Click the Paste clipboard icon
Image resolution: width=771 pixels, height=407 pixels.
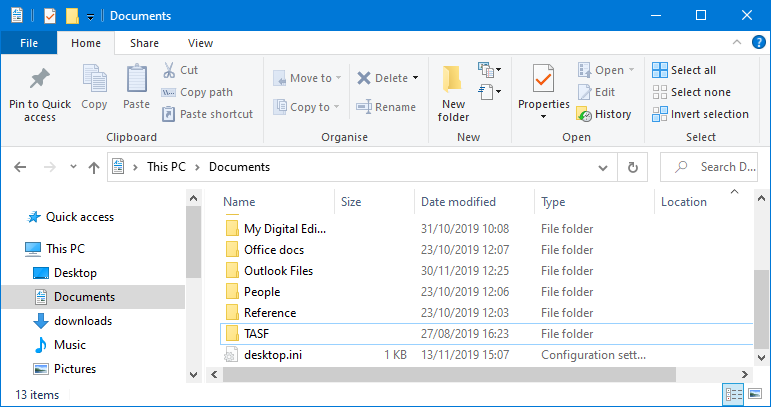136,80
